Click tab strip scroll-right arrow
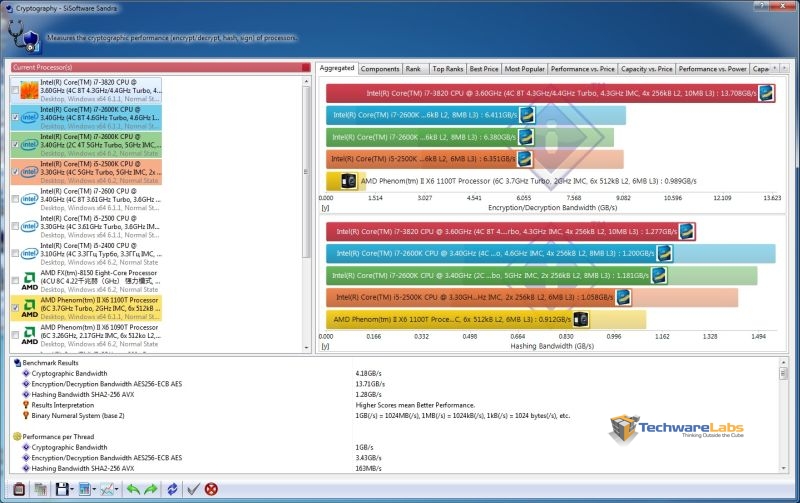 tap(785, 68)
